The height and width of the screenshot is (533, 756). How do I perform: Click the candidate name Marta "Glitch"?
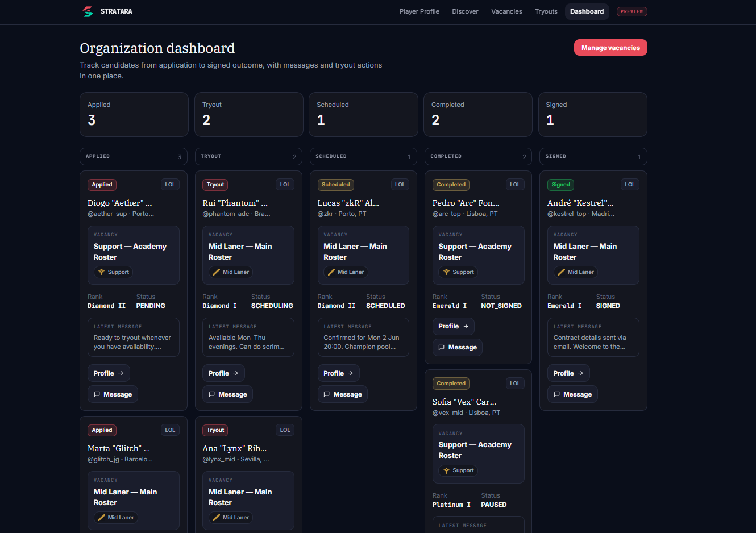[119, 448]
